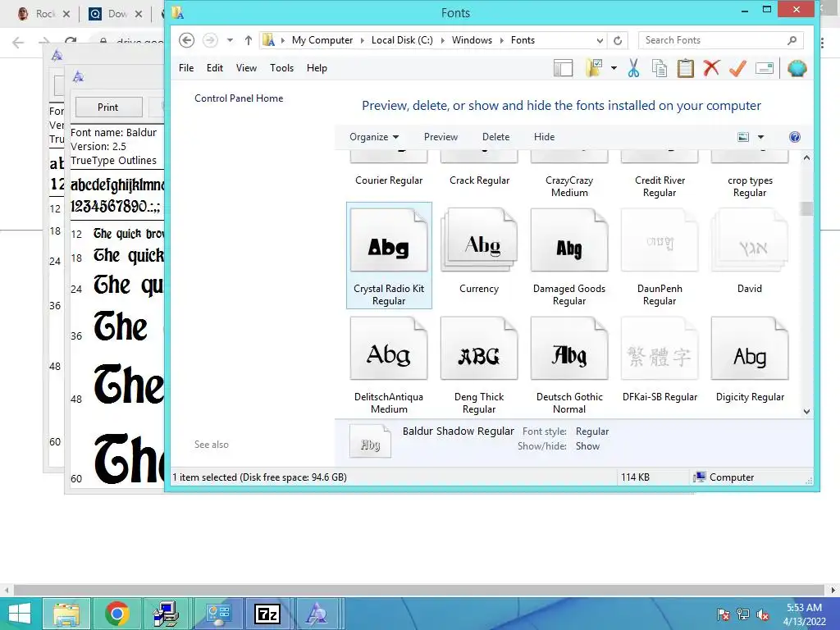Open the View menu

tap(246, 68)
